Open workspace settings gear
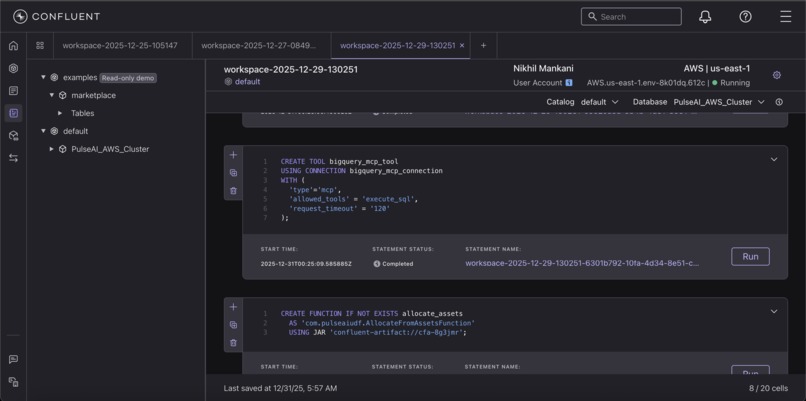Image resolution: width=806 pixels, height=401 pixels. [777, 75]
